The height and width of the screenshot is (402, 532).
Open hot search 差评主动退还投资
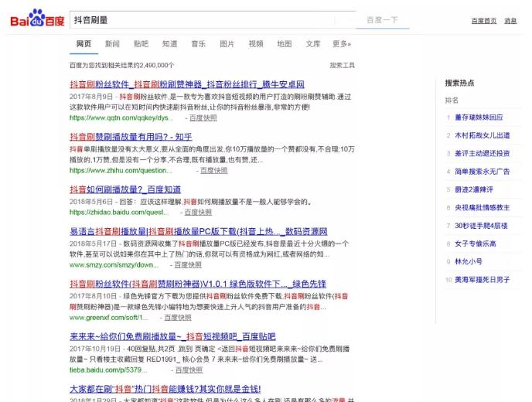pos(483,153)
